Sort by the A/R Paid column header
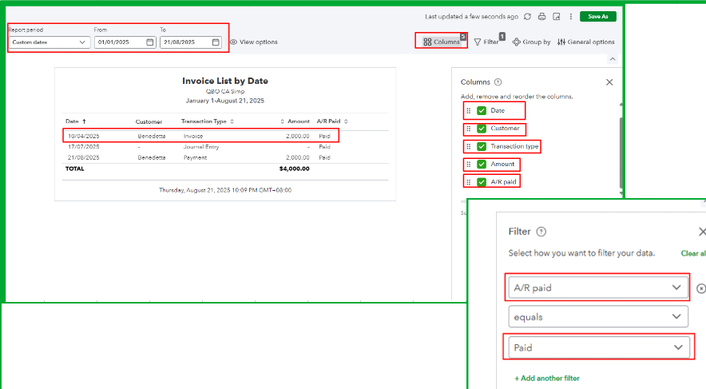 tap(332, 122)
